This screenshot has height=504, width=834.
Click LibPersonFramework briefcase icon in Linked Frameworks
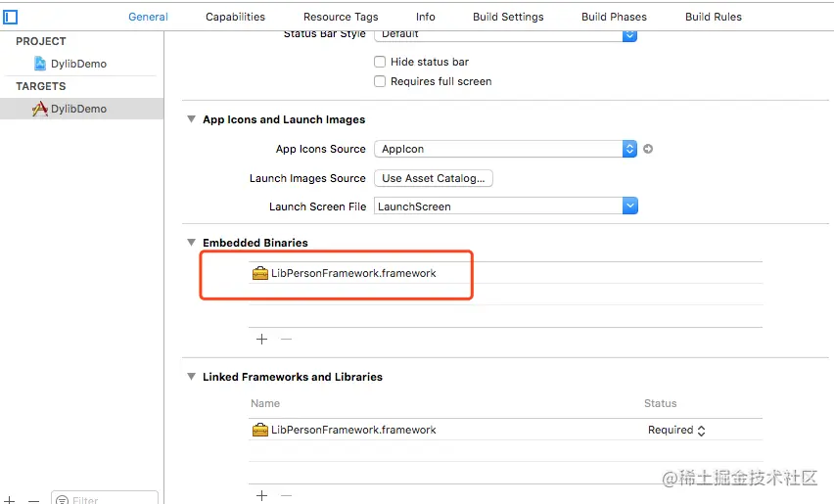pyautogui.click(x=259, y=430)
